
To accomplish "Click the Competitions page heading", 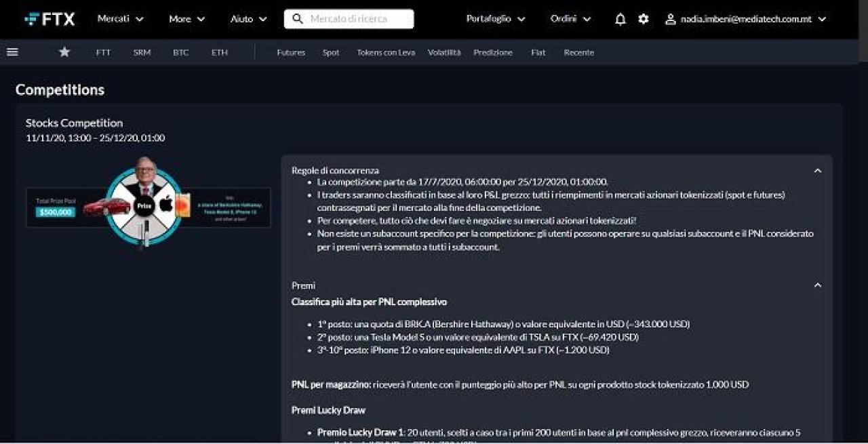I will (x=60, y=89).
